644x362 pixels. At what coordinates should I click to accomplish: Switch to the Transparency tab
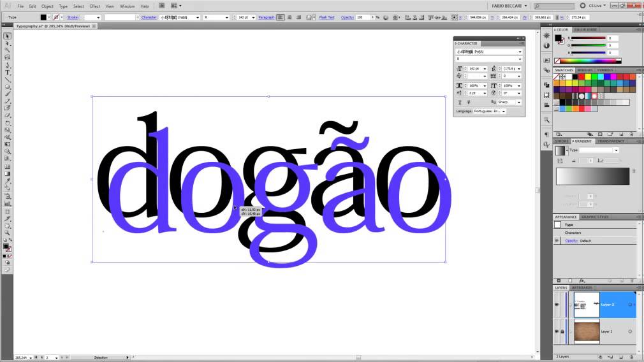pyautogui.click(x=611, y=141)
